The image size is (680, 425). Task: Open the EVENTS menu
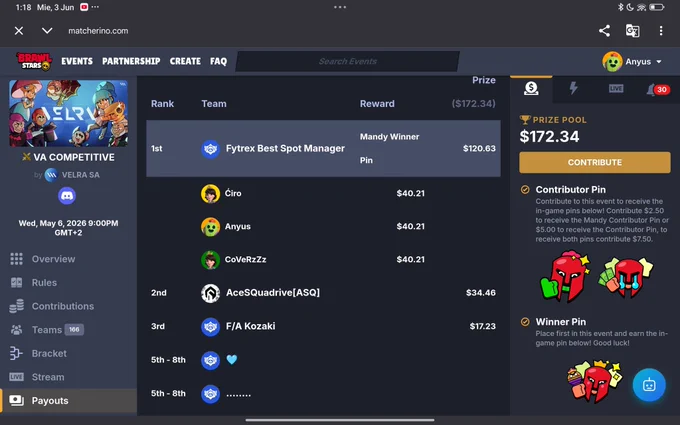coord(77,61)
